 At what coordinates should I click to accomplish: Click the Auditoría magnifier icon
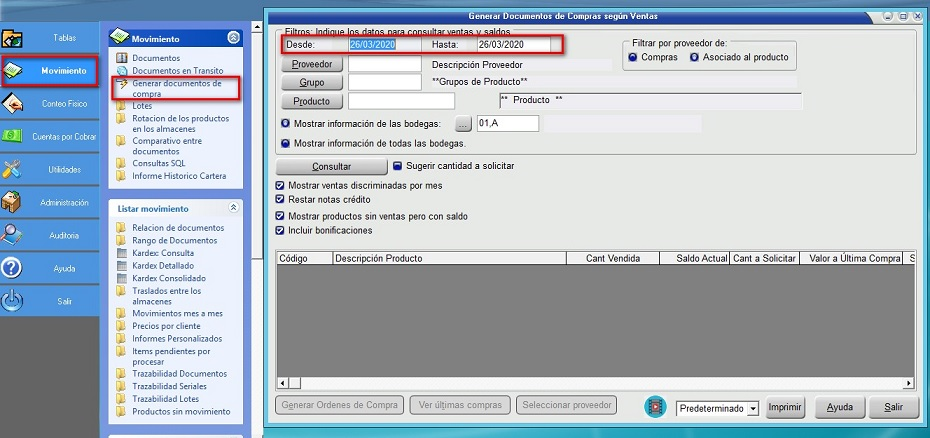(x=13, y=235)
